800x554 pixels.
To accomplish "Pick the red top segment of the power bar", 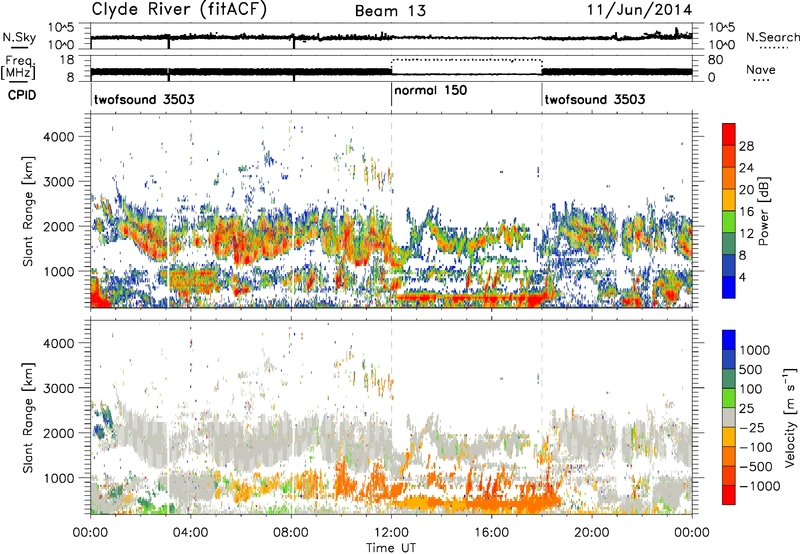I will click(729, 134).
